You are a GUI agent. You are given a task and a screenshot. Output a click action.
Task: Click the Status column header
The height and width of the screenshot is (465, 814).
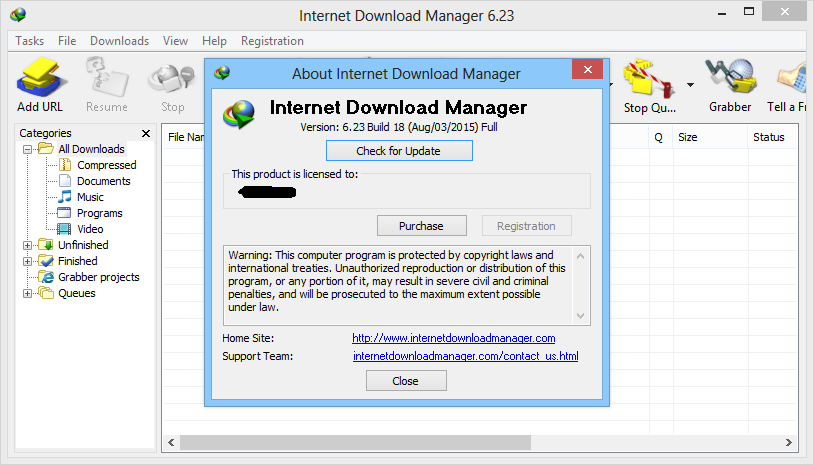point(772,138)
